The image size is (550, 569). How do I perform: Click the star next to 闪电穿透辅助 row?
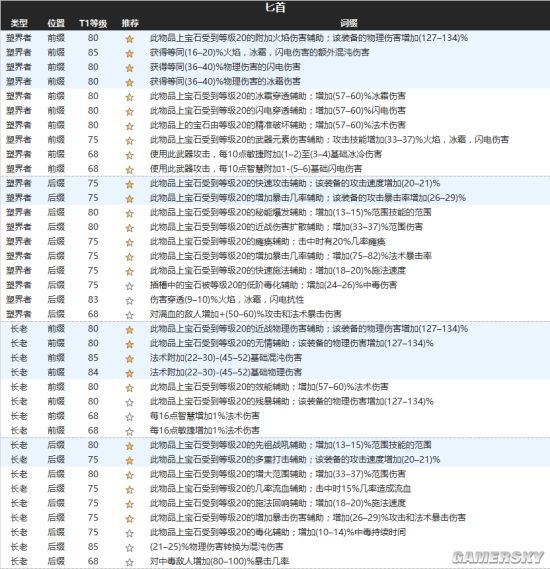130,111
